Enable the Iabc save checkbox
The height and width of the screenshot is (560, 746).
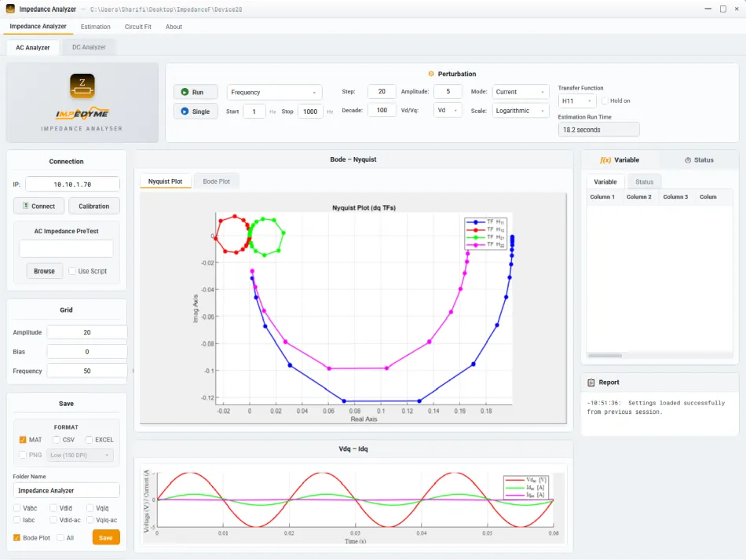[16, 520]
